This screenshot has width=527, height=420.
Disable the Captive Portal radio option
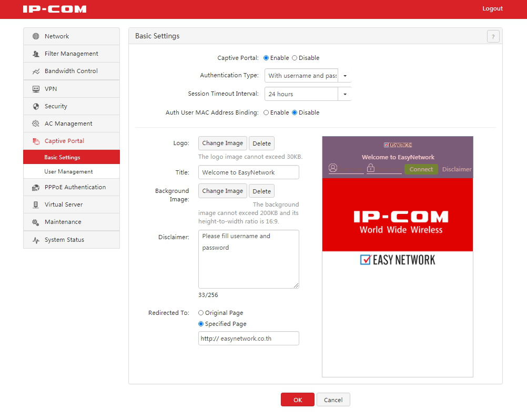[x=295, y=58]
